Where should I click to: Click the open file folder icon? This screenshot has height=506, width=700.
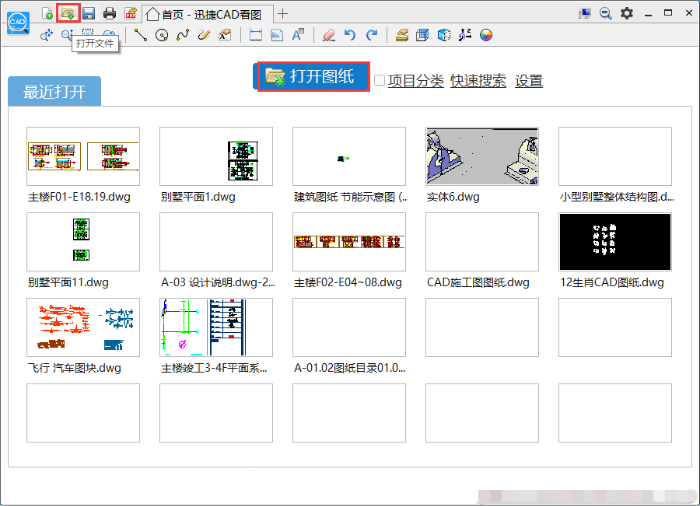[68, 13]
